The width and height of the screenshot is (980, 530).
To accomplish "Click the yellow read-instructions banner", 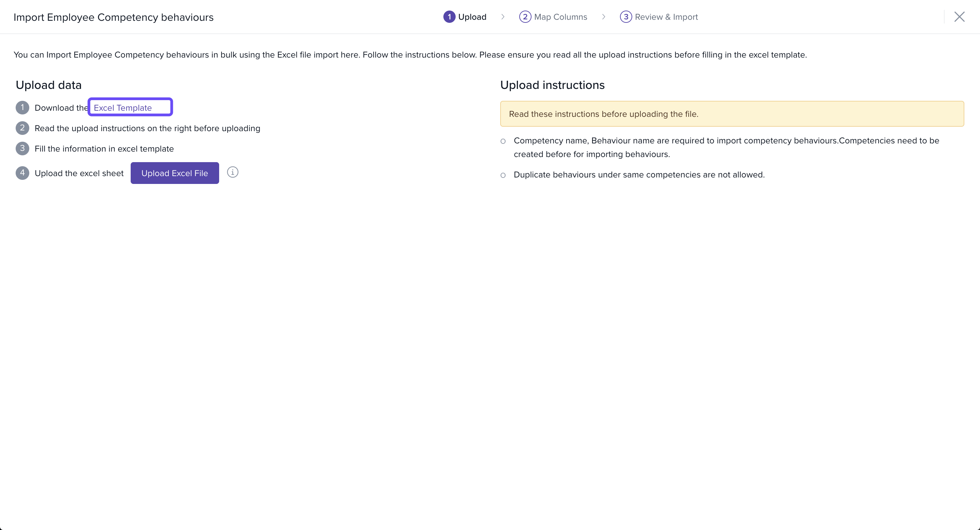I will click(732, 114).
